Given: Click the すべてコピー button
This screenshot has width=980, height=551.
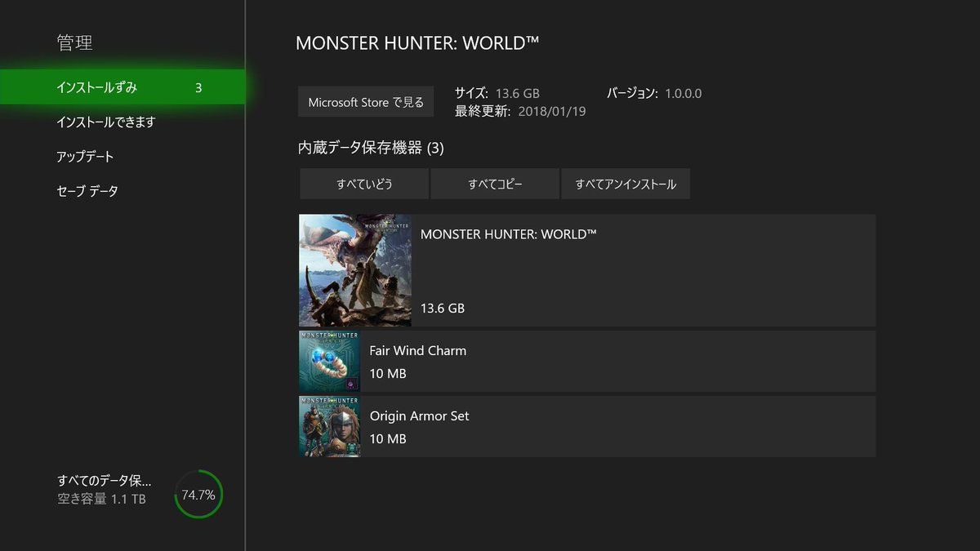Looking at the screenshot, I should click(x=495, y=184).
